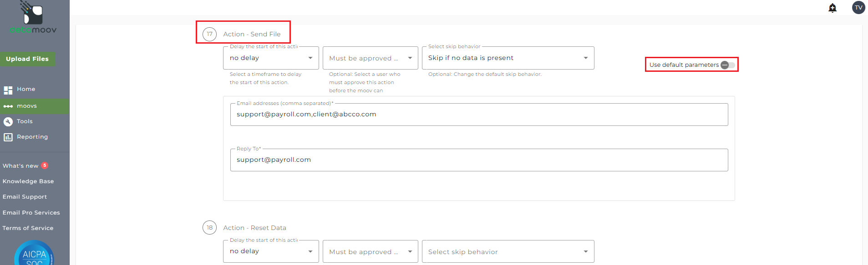
Task: Click the Home dashboard icon
Action: pos(8,90)
